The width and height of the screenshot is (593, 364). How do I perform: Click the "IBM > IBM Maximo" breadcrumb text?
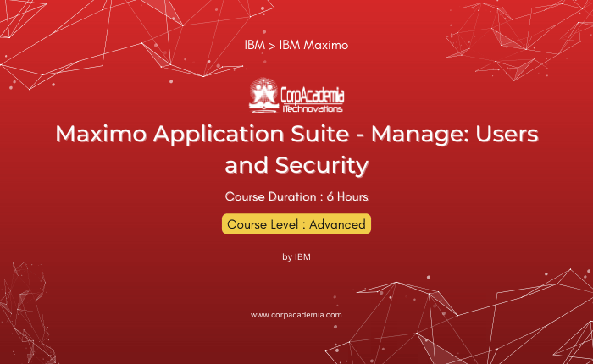tap(296, 45)
